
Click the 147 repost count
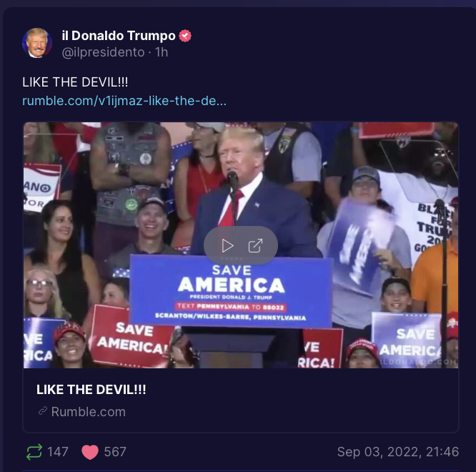(58, 452)
